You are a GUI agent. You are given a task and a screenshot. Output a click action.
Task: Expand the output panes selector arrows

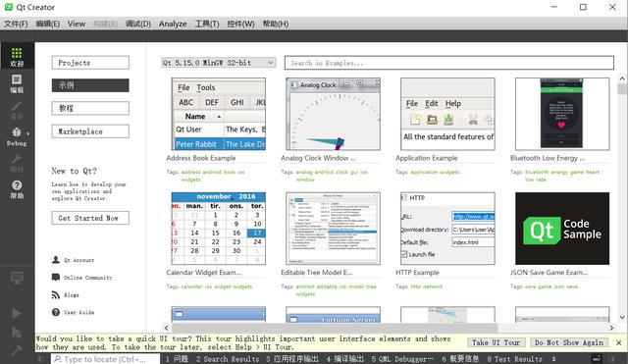point(553,359)
